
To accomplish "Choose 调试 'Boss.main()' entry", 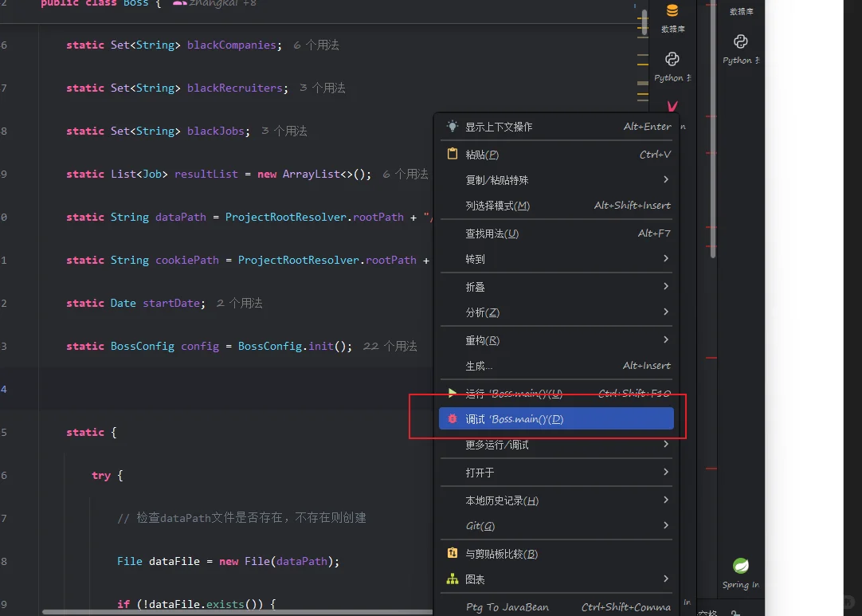I will [556, 418].
